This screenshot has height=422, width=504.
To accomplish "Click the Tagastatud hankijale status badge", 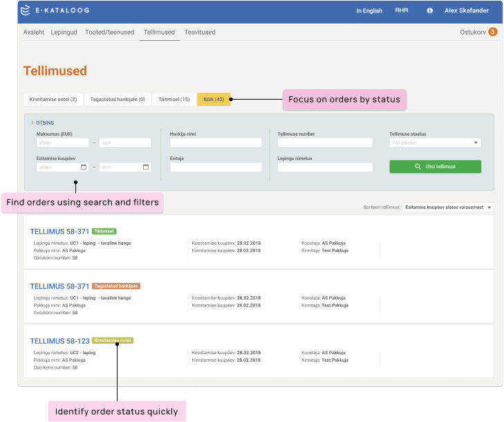I will (x=116, y=286).
